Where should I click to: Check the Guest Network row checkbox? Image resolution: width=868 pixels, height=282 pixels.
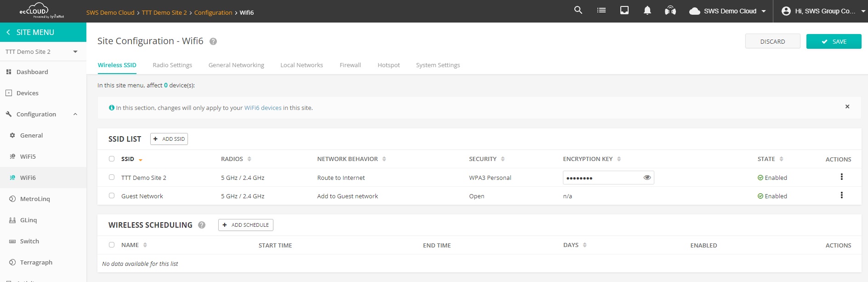point(112,196)
